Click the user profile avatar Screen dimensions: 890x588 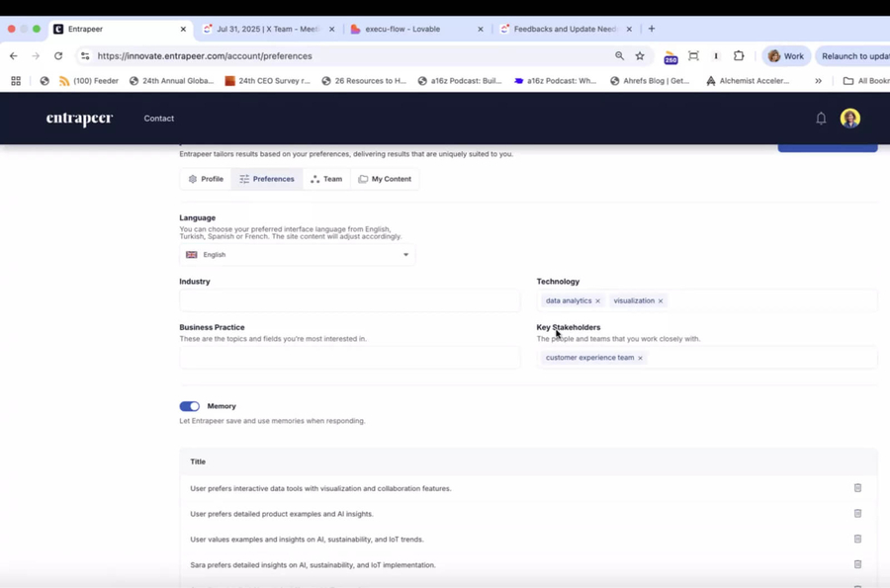[849, 119]
